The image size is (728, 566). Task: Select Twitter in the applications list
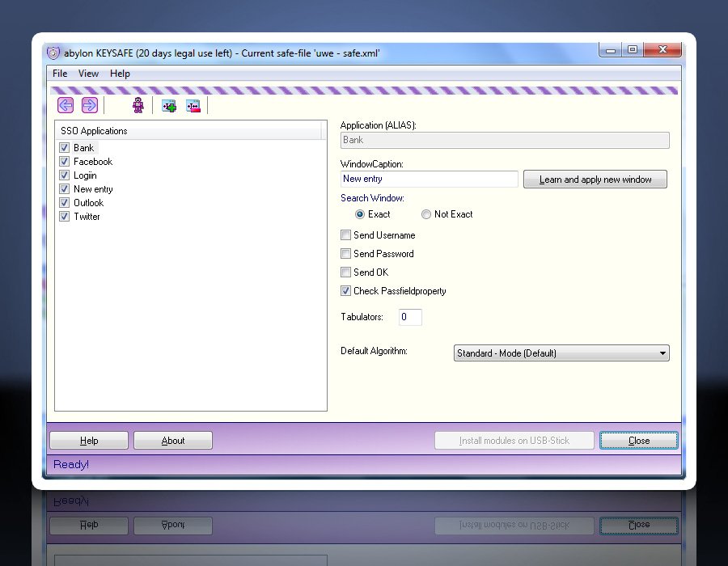coord(87,217)
